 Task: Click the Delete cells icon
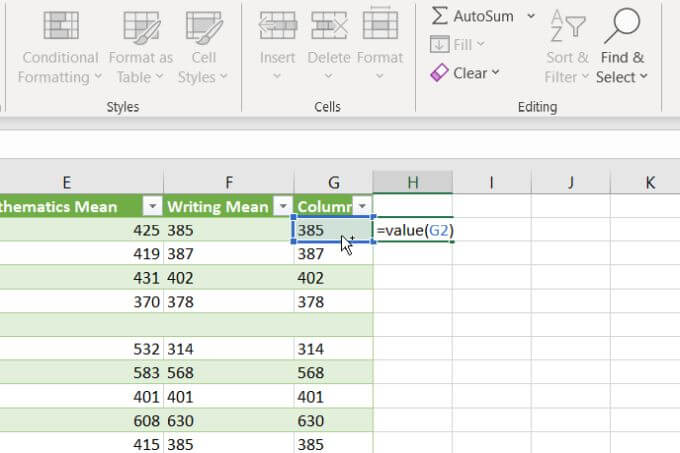coord(329,27)
